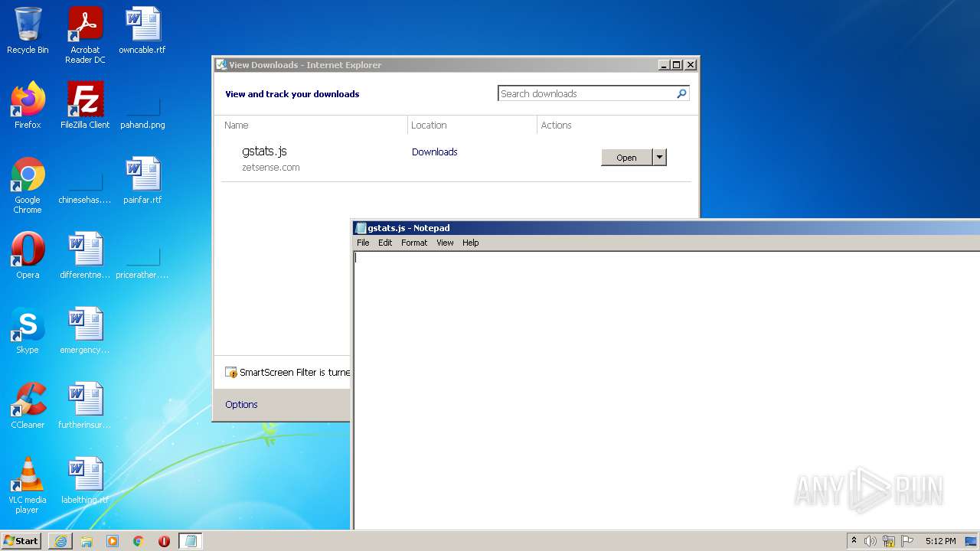Open volume speaker tray icon
This screenshot has height=551, width=980.
coord(871,541)
